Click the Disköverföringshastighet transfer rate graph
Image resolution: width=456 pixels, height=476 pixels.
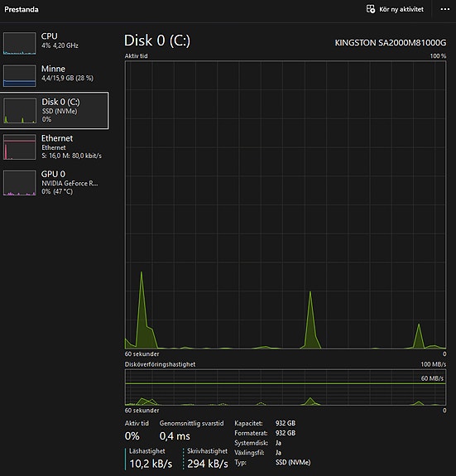(286, 387)
